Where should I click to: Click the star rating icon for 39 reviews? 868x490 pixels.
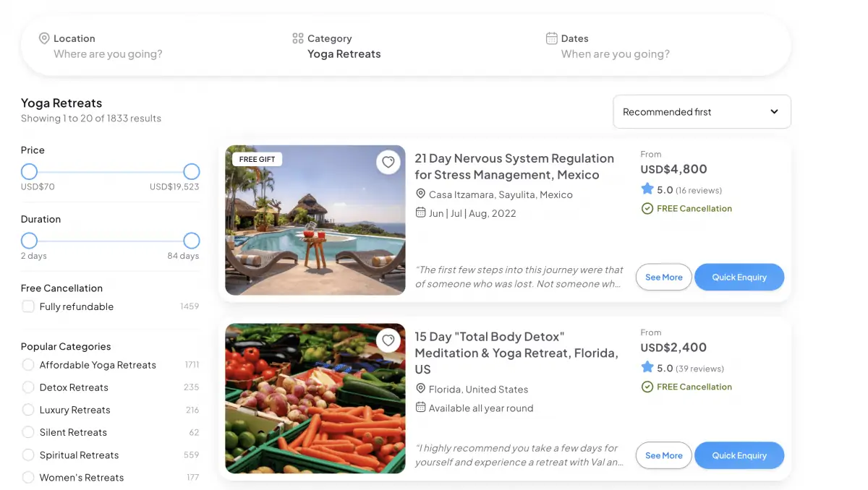coord(647,368)
